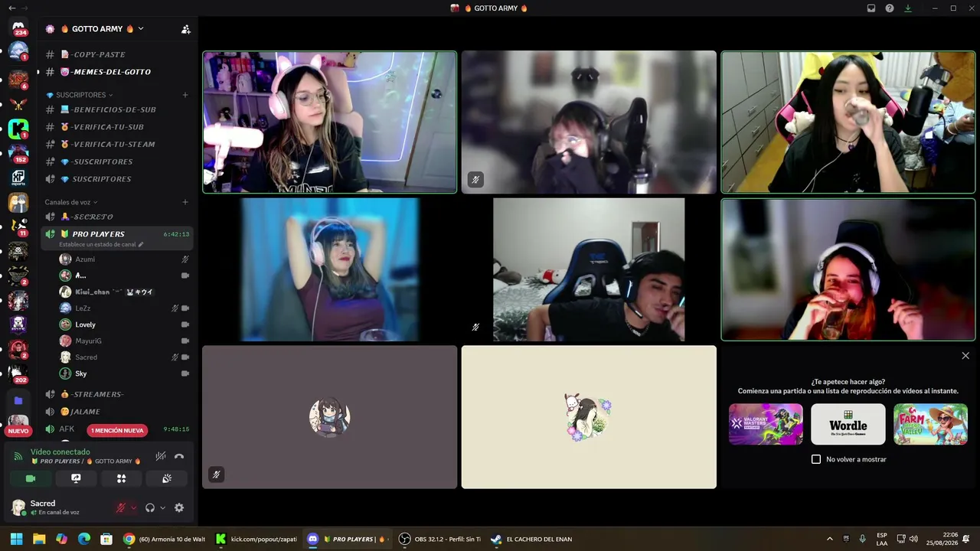
Task: Open the verifica-tu-steam channel
Action: [116, 144]
